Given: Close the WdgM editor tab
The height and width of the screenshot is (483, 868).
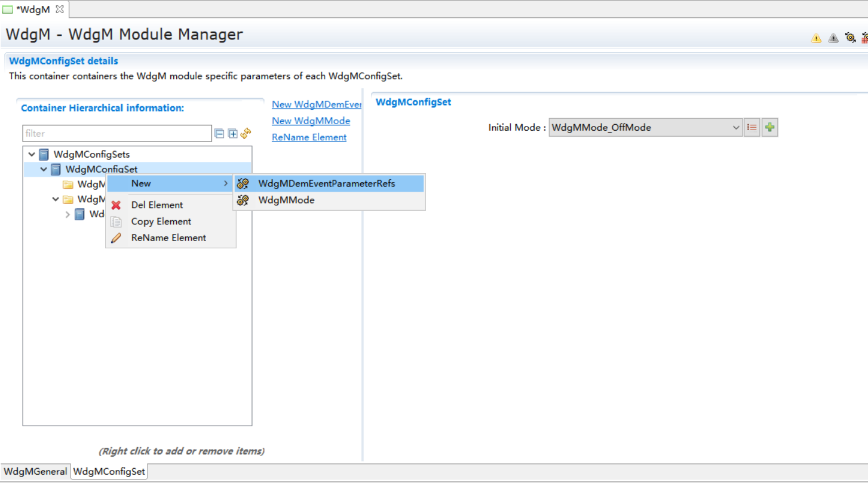Looking at the screenshot, I should [60, 10].
